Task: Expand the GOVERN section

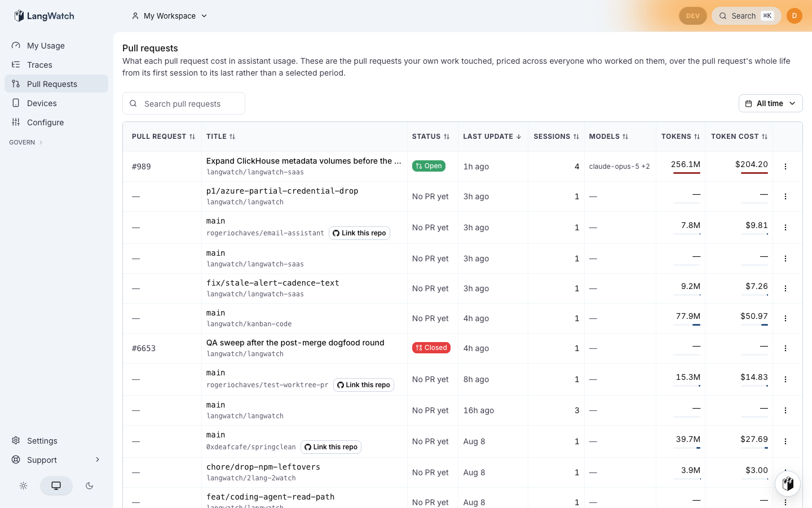Action: point(26,142)
